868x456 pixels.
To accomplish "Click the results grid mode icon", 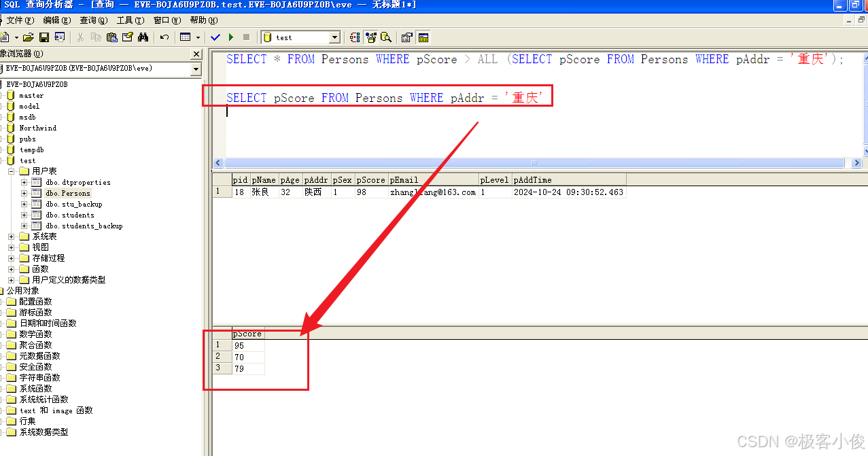I will coord(185,37).
